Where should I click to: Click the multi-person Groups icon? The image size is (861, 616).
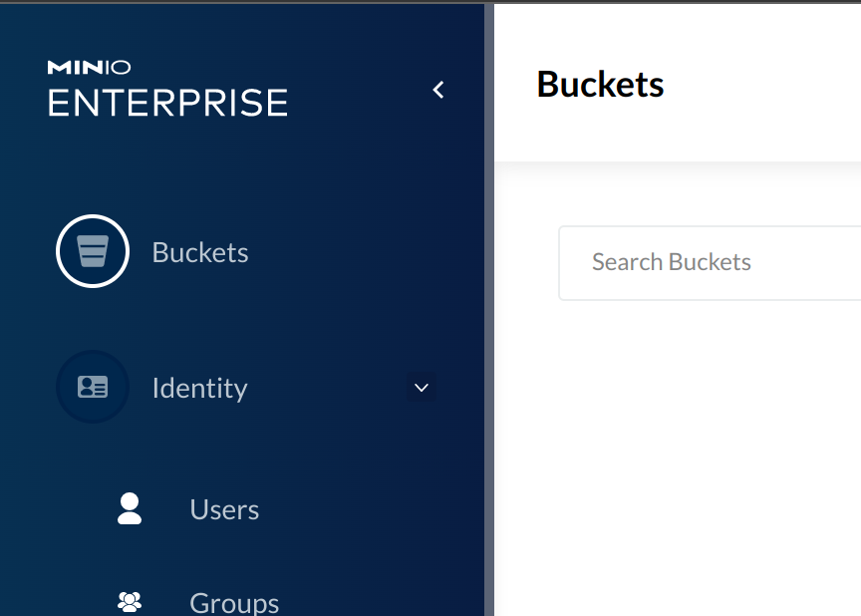pos(130,602)
